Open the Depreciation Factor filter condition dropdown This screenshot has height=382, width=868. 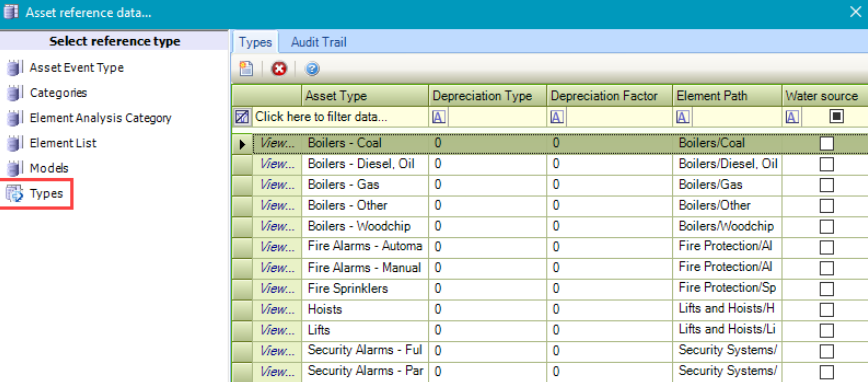(x=557, y=117)
